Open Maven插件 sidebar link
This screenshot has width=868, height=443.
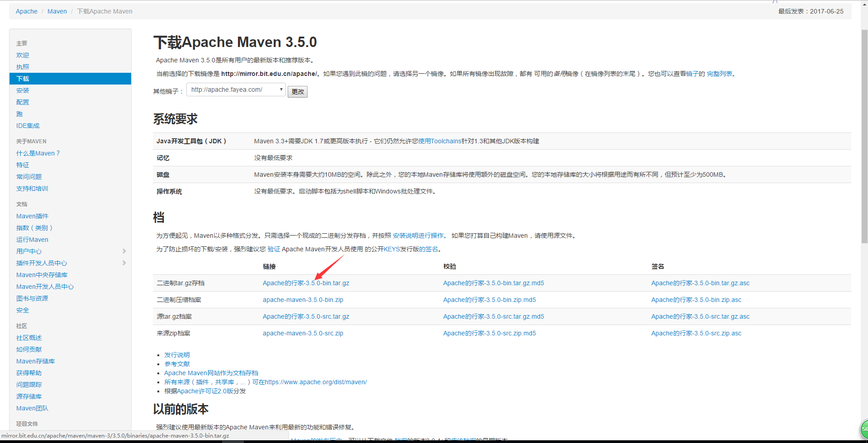click(33, 216)
